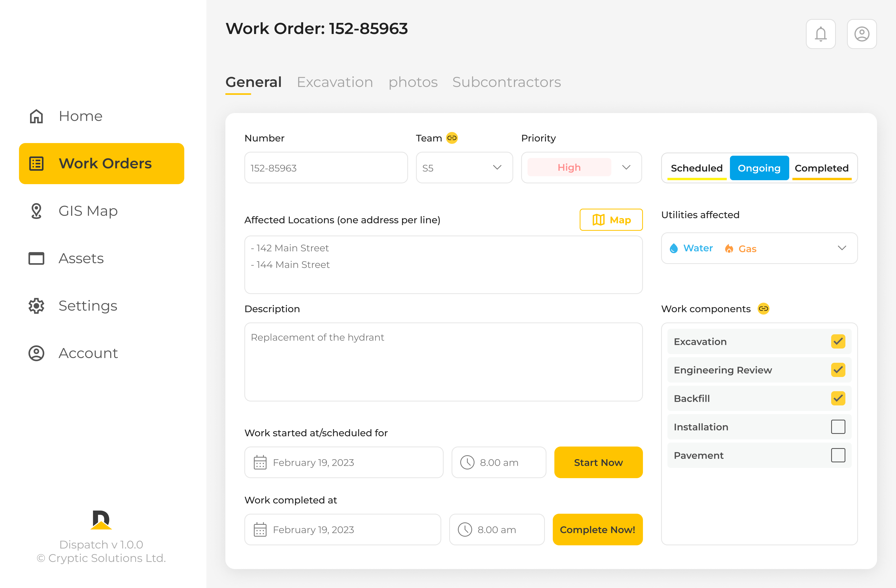This screenshot has width=896, height=588.
Task: Click the Settings gear icon
Action: pyautogui.click(x=36, y=306)
